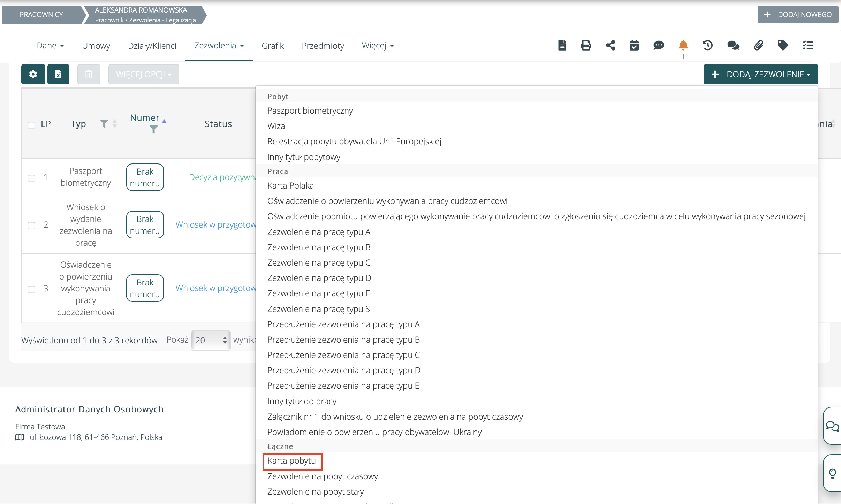Click the Typ column filter funnel
The height and width of the screenshot is (504, 841).
coord(104,123)
